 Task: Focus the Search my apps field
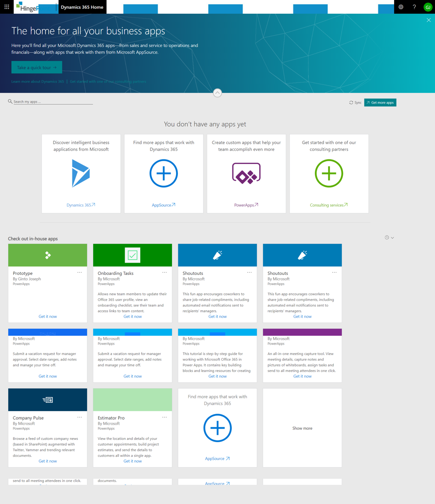53,102
